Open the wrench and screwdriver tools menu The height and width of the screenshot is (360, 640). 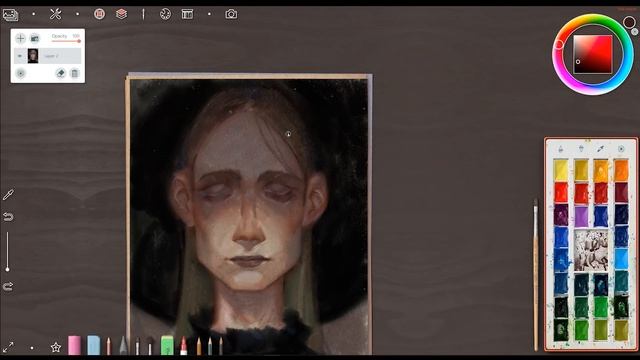tap(56, 14)
